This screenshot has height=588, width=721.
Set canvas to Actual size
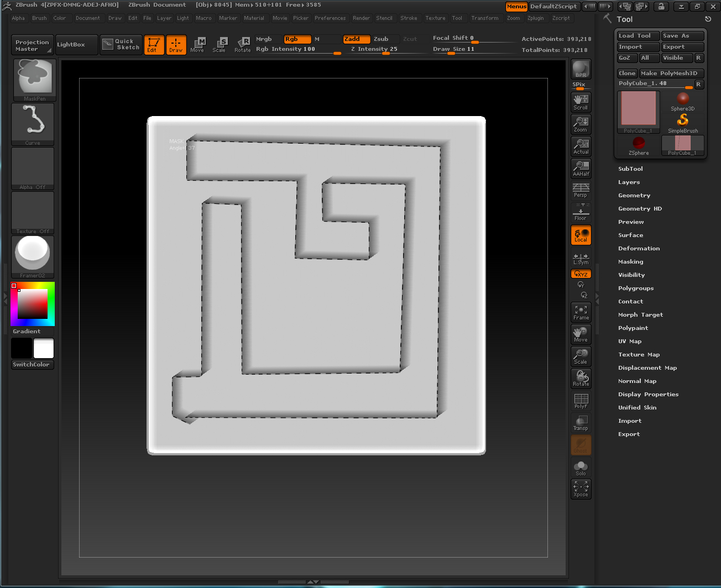[581, 146]
